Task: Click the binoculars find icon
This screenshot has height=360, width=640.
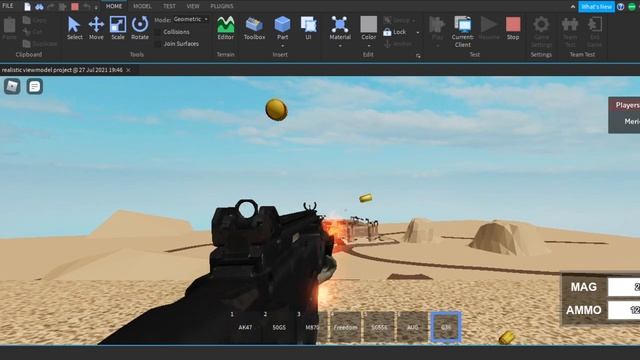Action: [x=39, y=7]
